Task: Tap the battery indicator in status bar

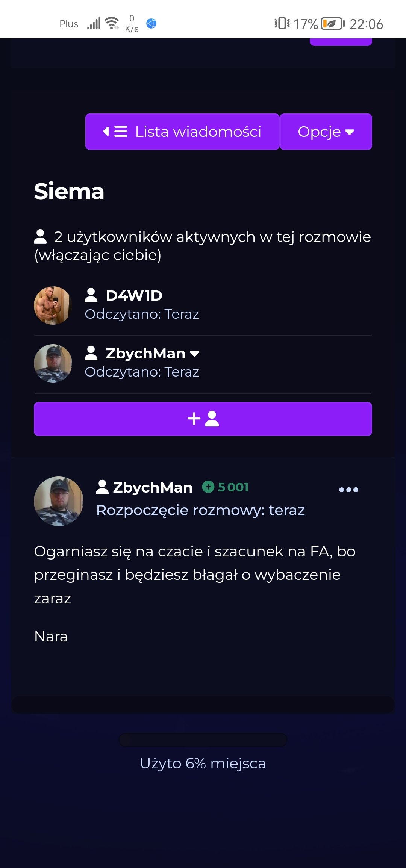Action: [333, 24]
